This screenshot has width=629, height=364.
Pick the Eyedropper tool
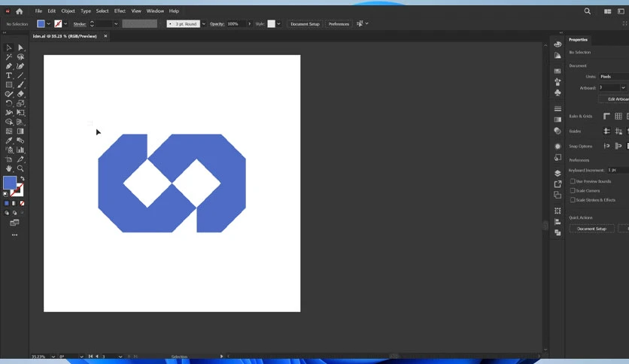click(8, 141)
